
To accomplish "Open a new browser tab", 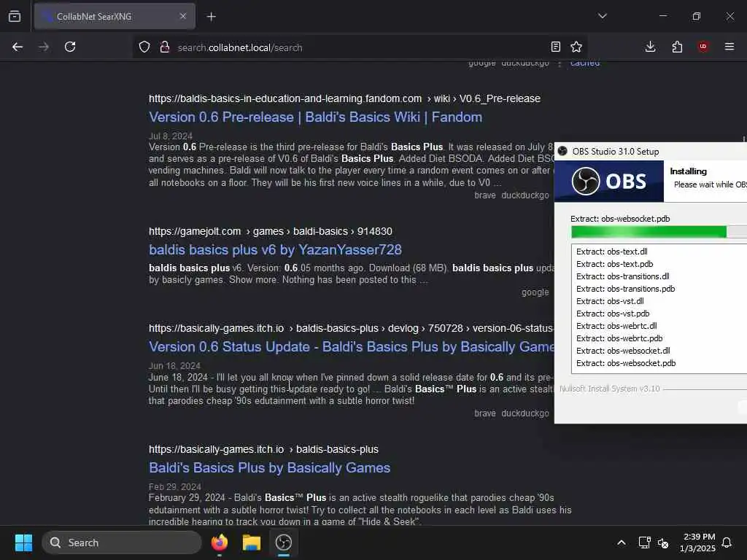I will coord(211,17).
